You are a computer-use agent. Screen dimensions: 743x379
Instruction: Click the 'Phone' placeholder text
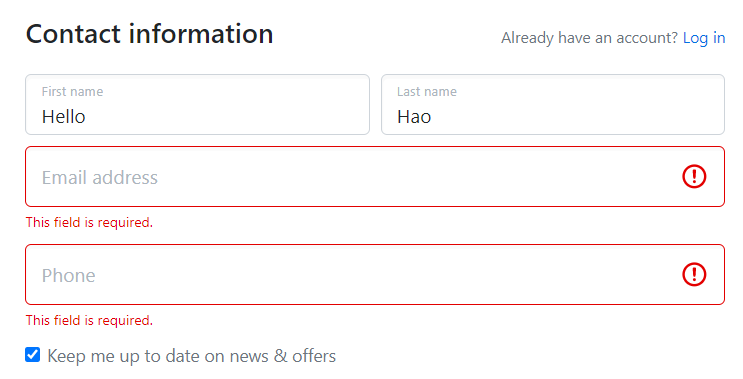click(68, 276)
